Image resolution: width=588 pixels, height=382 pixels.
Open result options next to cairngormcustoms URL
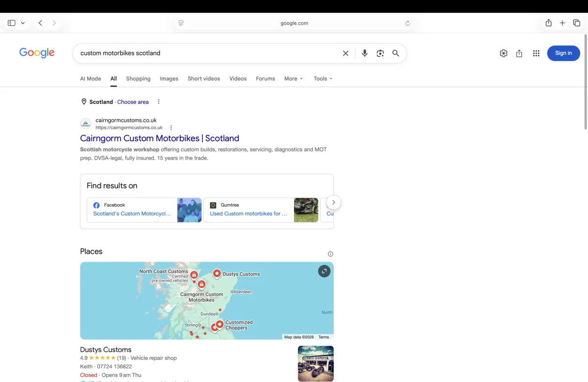point(171,128)
